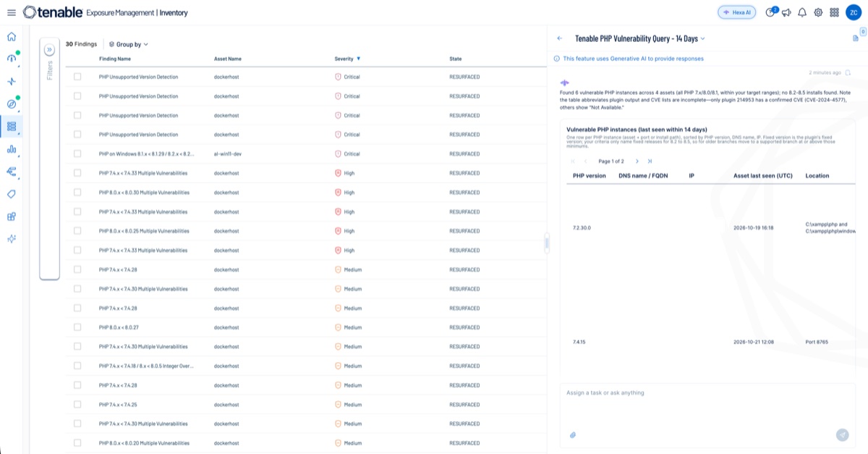Open the sparkle AI sidebar icon

pyautogui.click(x=11, y=238)
